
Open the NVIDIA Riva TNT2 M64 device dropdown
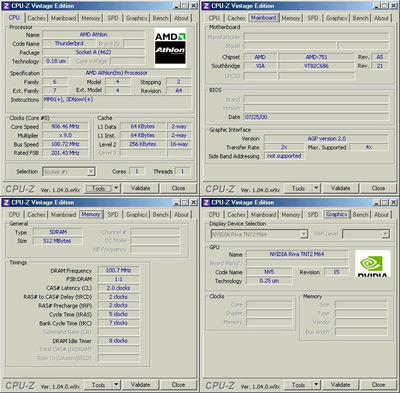pyautogui.click(x=303, y=234)
